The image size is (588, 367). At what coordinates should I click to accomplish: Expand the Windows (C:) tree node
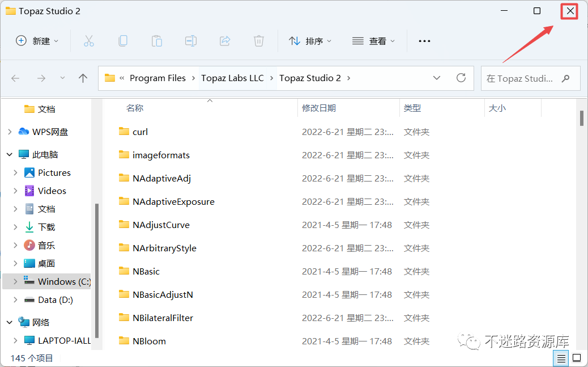[x=15, y=281]
